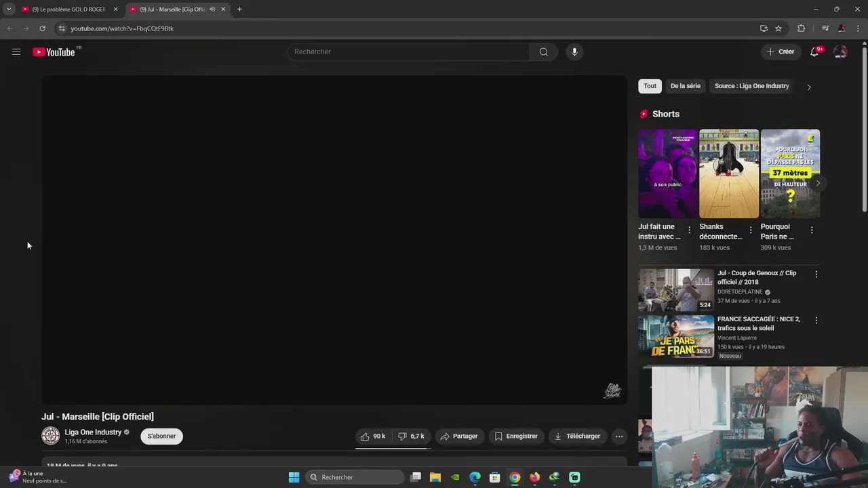Focus the YouTube Rechercher search field
The height and width of the screenshot is (488, 868).
click(408, 52)
